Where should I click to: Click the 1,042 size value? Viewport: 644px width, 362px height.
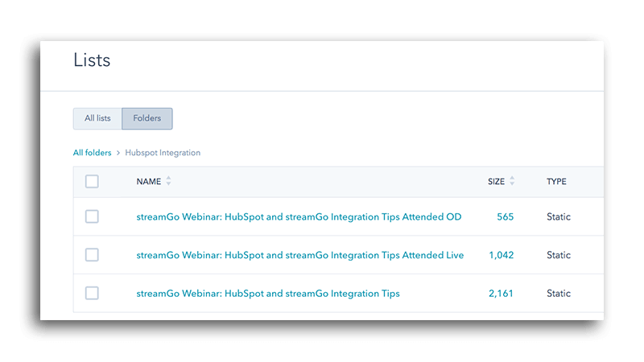click(501, 256)
